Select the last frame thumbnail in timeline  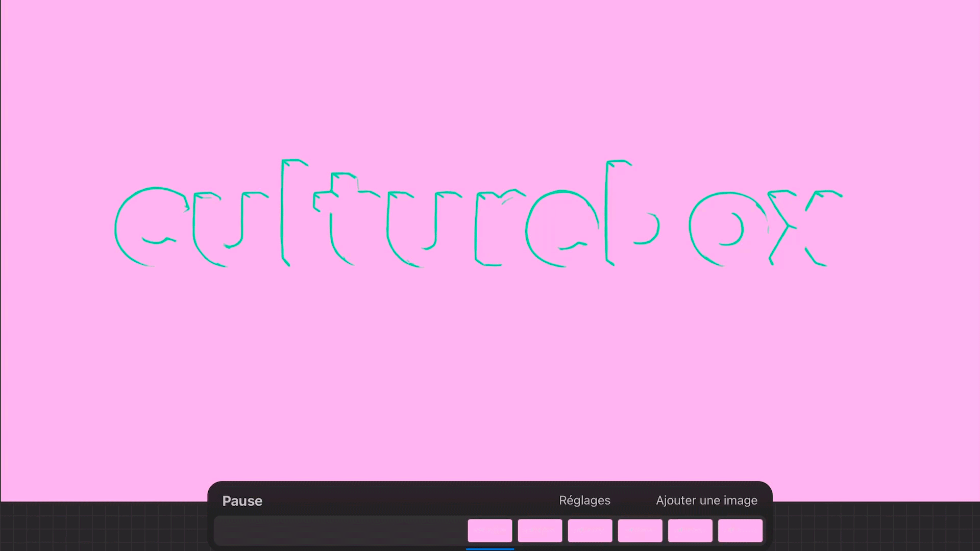tap(740, 531)
